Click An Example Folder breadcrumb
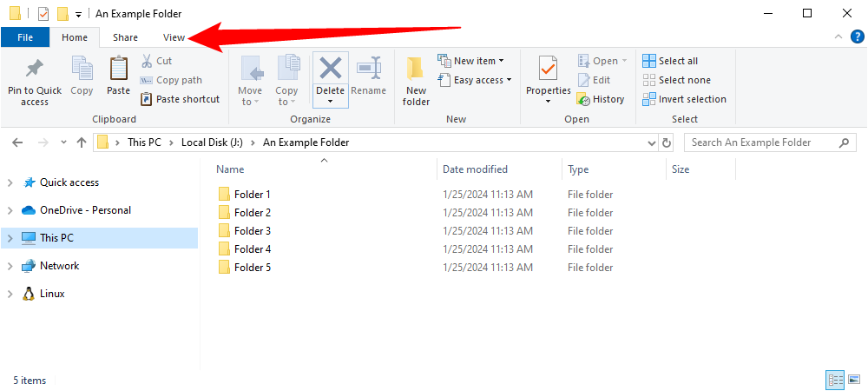This screenshot has width=868, height=391. point(306,142)
